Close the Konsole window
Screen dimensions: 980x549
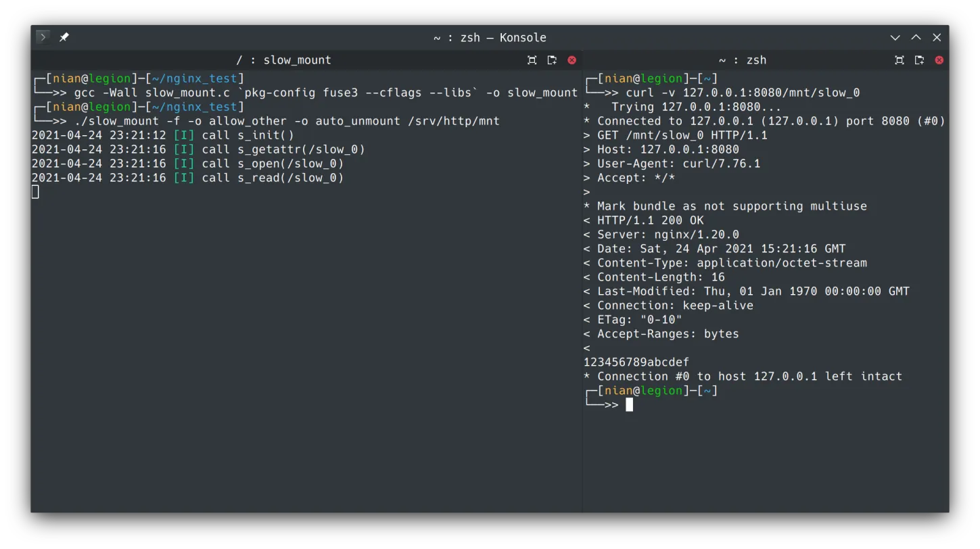coord(937,38)
